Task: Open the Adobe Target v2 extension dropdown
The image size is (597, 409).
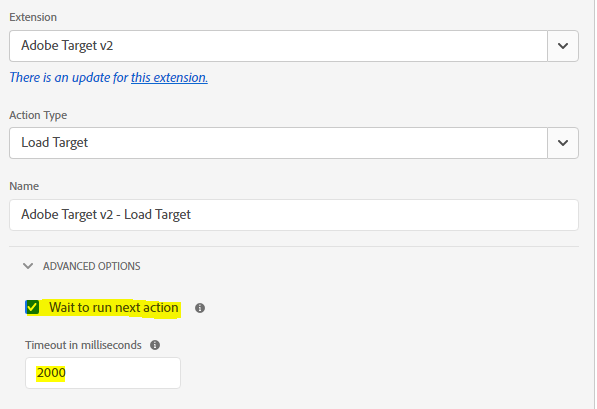Action: 294,46
